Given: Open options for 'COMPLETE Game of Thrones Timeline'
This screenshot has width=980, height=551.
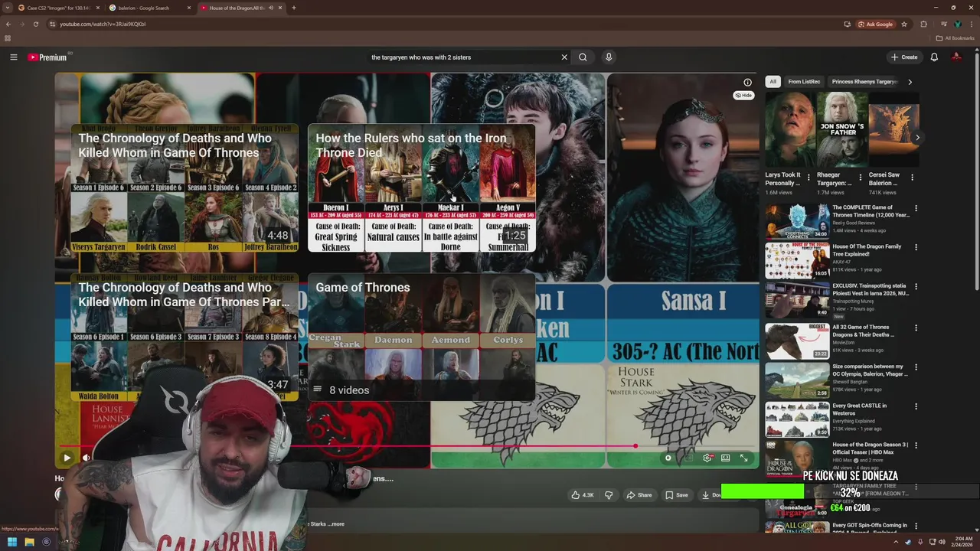Looking at the screenshot, I should pos(916,208).
